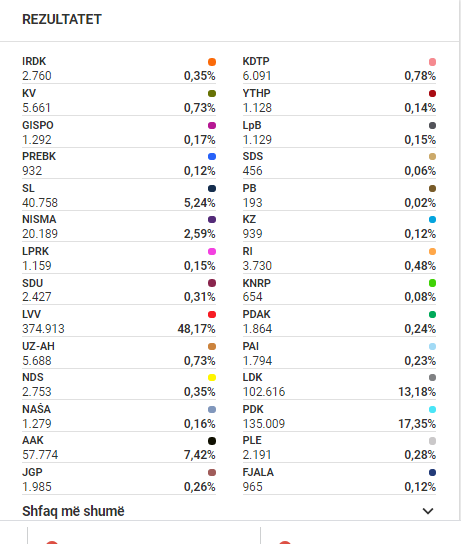
Task: Click the NISMA party entry
Action: click(119, 227)
